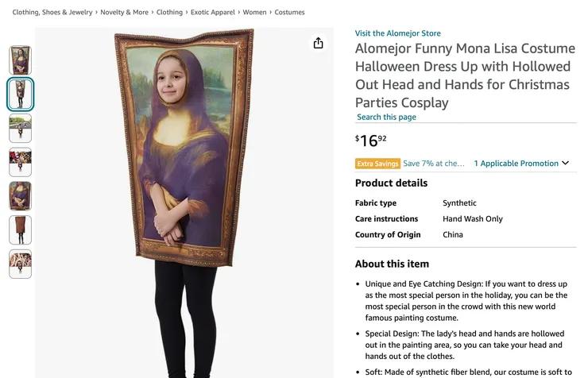Open the Clothing breadcrumb after Novelty & More

click(169, 13)
